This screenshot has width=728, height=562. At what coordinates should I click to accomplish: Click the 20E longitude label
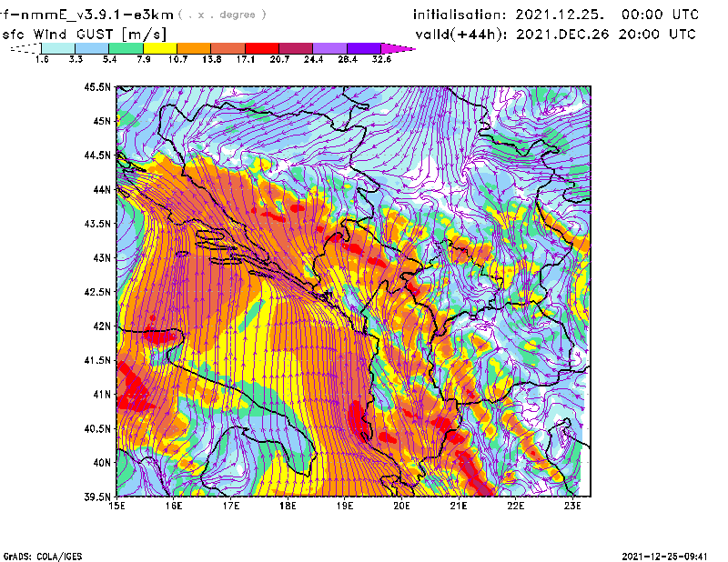coord(401,506)
